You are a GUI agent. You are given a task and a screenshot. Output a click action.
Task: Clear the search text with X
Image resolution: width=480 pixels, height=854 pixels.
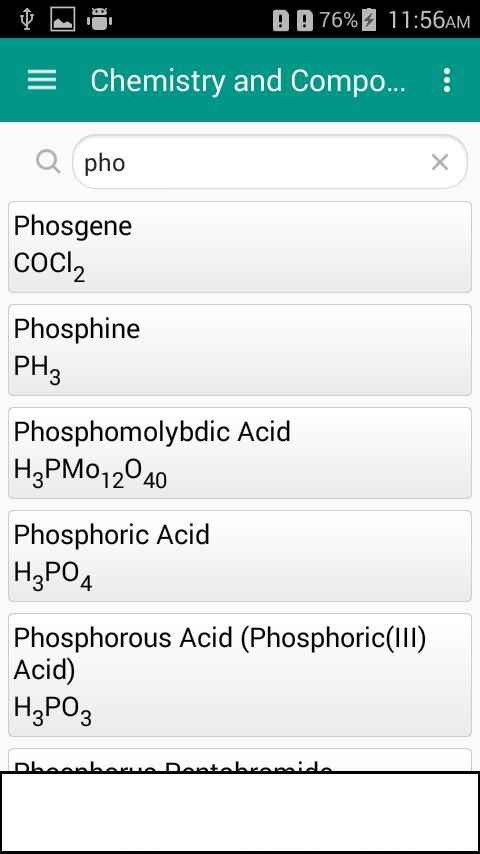click(x=440, y=162)
